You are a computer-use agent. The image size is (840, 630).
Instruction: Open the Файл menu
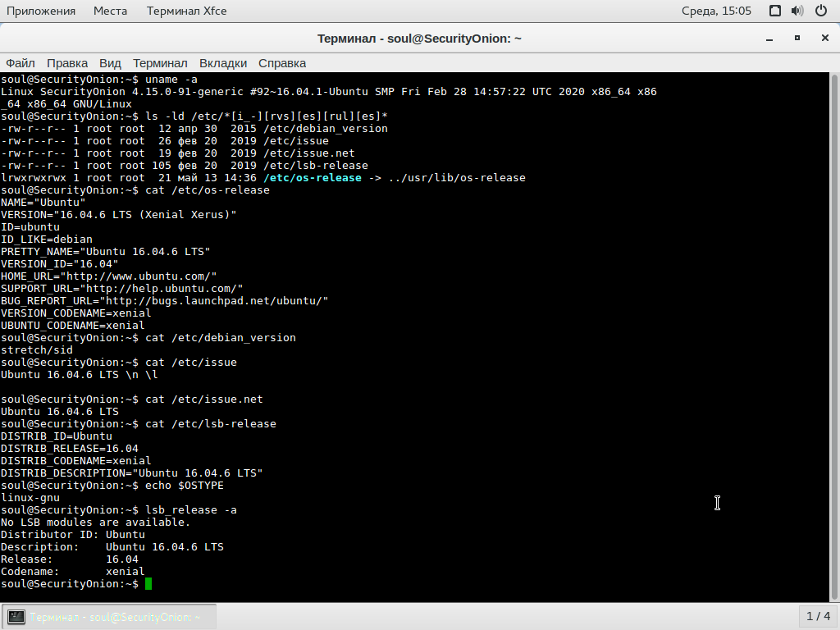21,63
